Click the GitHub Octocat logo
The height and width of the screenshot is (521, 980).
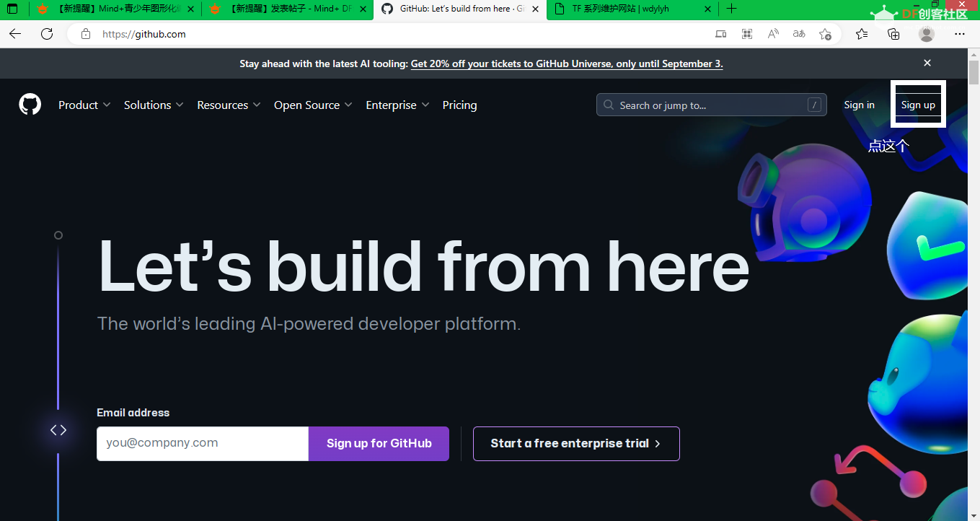pyautogui.click(x=30, y=105)
